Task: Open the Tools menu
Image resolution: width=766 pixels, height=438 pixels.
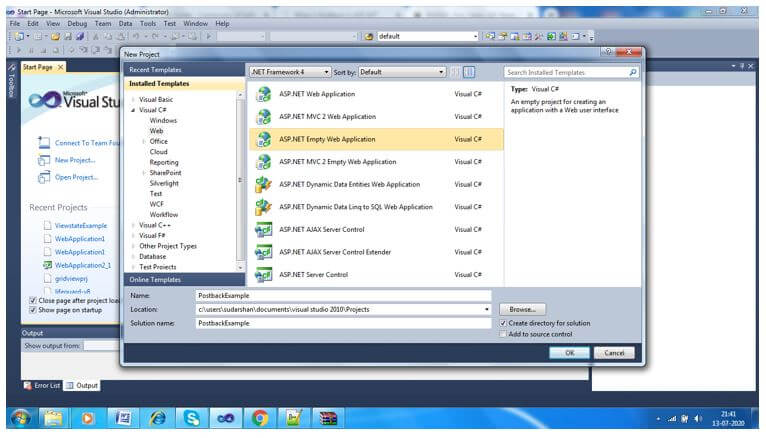Action: (x=148, y=23)
